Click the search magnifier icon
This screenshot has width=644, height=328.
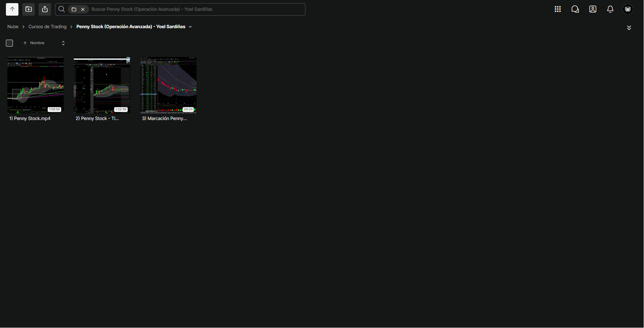pyautogui.click(x=62, y=9)
